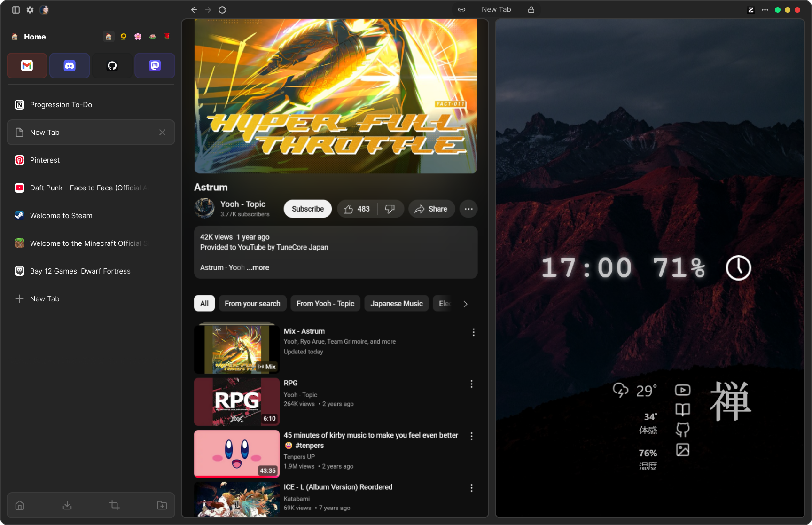This screenshot has height=525, width=812.
Task: Select the All filter chip
Action: (x=204, y=304)
